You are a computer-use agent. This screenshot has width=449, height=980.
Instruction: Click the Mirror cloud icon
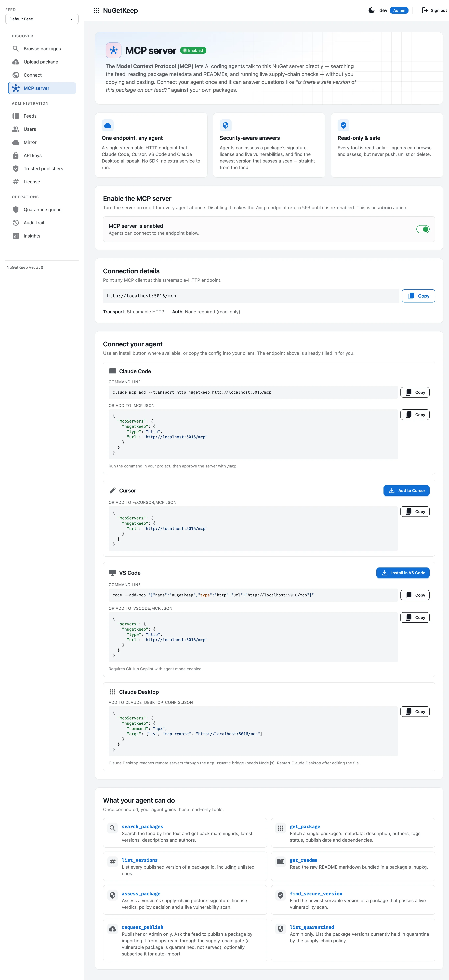pos(16,142)
